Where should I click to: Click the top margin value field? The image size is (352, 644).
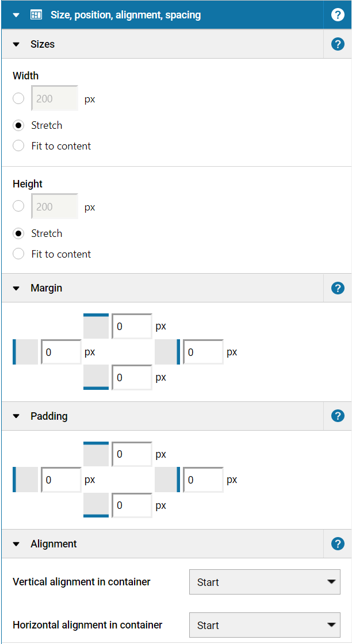pos(132,327)
